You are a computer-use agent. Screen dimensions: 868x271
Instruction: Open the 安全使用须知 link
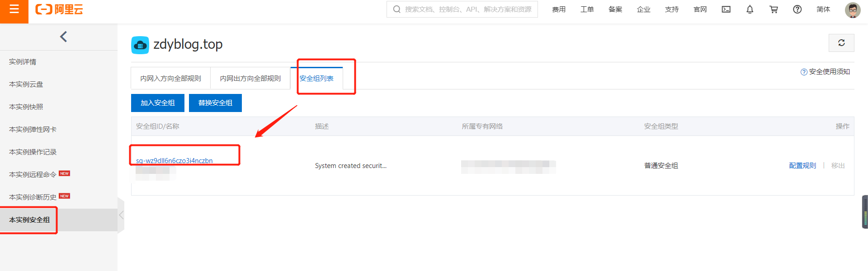[x=830, y=72]
